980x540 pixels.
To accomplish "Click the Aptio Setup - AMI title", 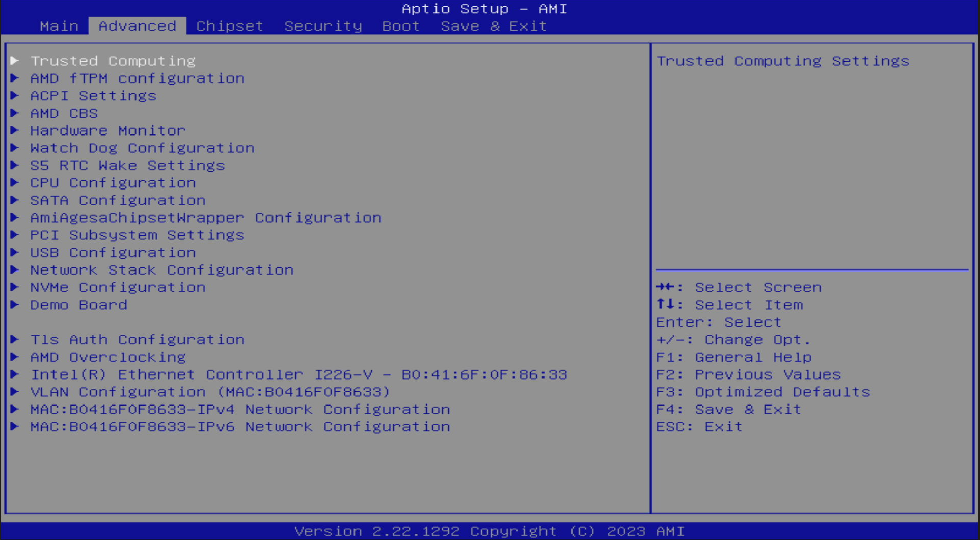I will pyautogui.click(x=484, y=9).
